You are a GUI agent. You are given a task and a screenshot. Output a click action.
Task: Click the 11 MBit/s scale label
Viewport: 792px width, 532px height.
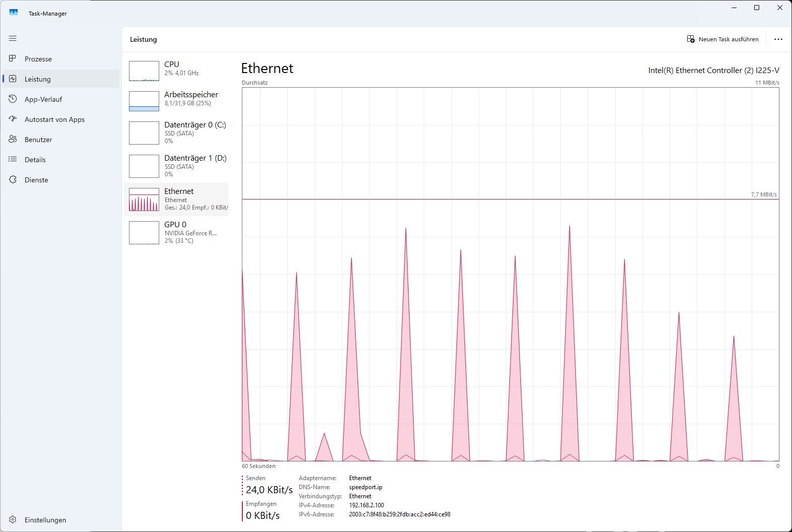(767, 83)
